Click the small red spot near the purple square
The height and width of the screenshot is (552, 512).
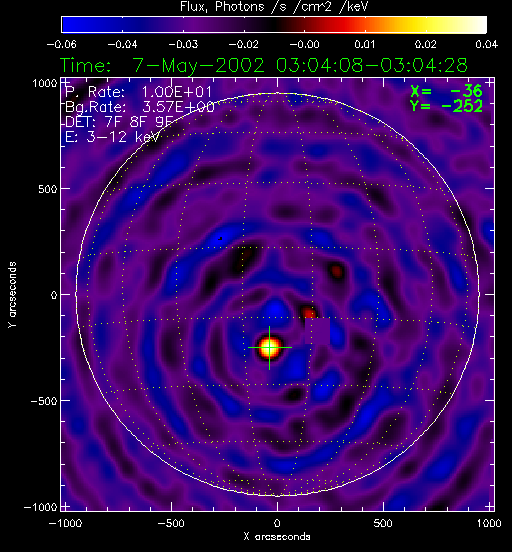[309, 313]
